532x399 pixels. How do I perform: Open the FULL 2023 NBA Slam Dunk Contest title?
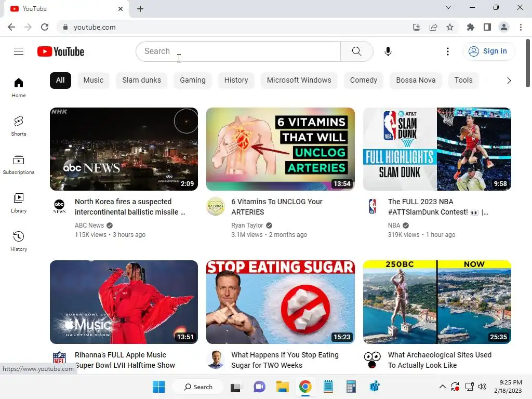coord(438,207)
